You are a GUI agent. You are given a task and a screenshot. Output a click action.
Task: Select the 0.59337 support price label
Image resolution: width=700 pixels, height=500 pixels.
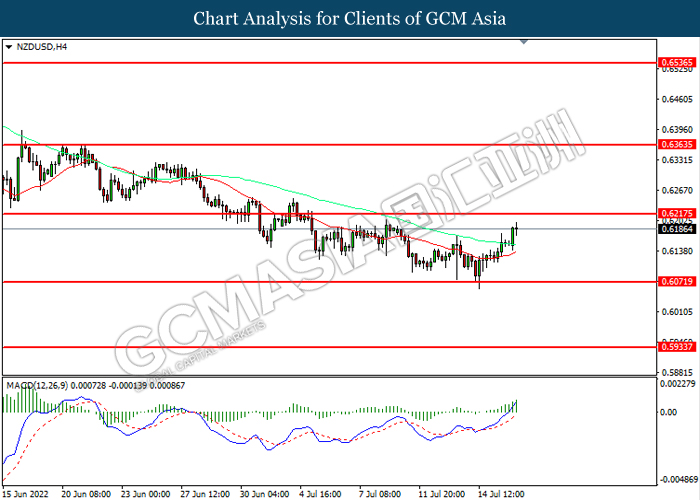pyautogui.click(x=677, y=347)
